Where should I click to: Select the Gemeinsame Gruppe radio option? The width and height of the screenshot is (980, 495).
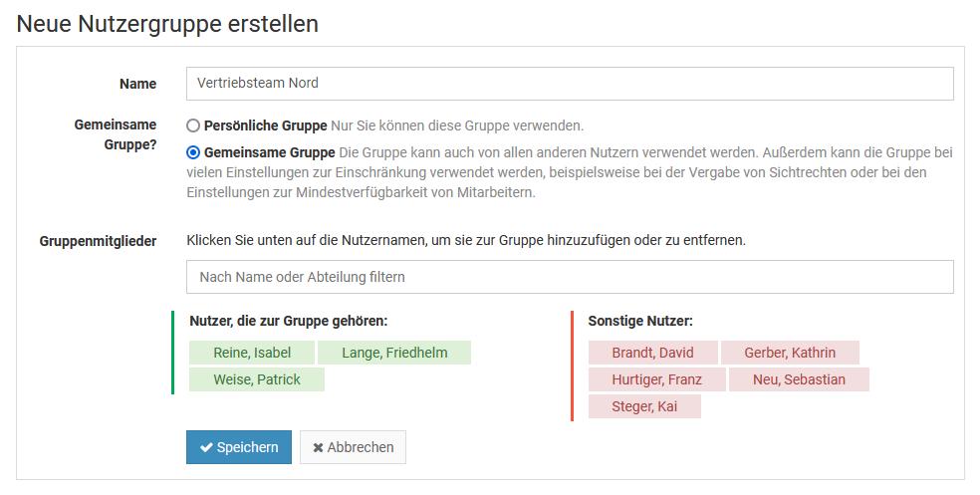tap(194, 153)
